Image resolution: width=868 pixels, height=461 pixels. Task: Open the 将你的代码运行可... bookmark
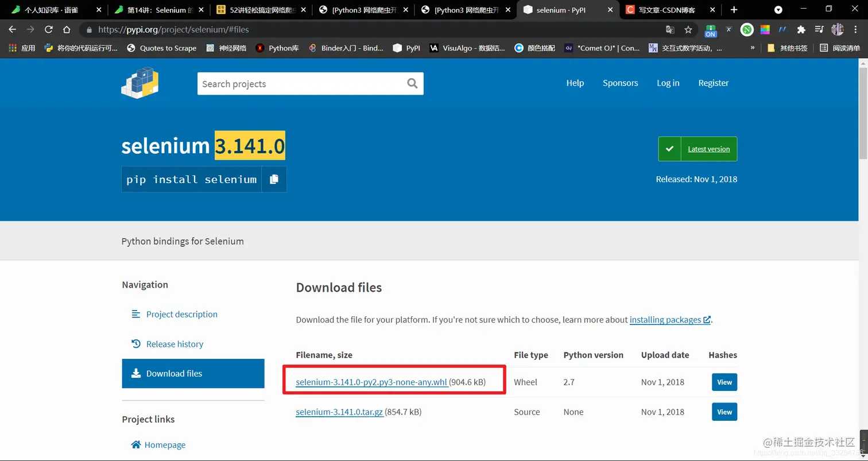pos(81,48)
